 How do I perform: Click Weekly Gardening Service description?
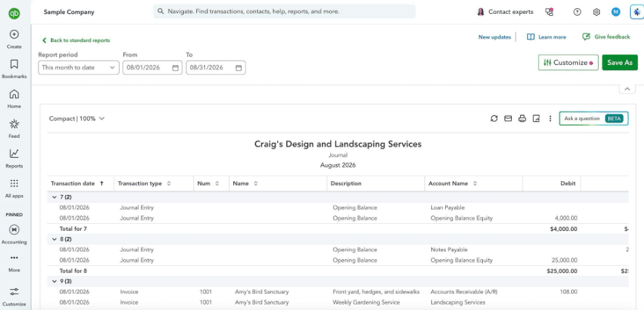[x=366, y=302]
